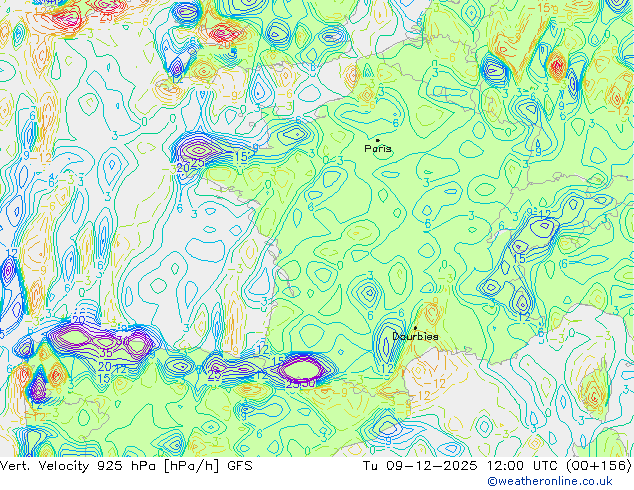The height and width of the screenshot is (490, 634).
Task: Click the 'Vert. Velocity 925 hPa [hPa/h] GFS' title
Action: pyautogui.click(x=126, y=466)
